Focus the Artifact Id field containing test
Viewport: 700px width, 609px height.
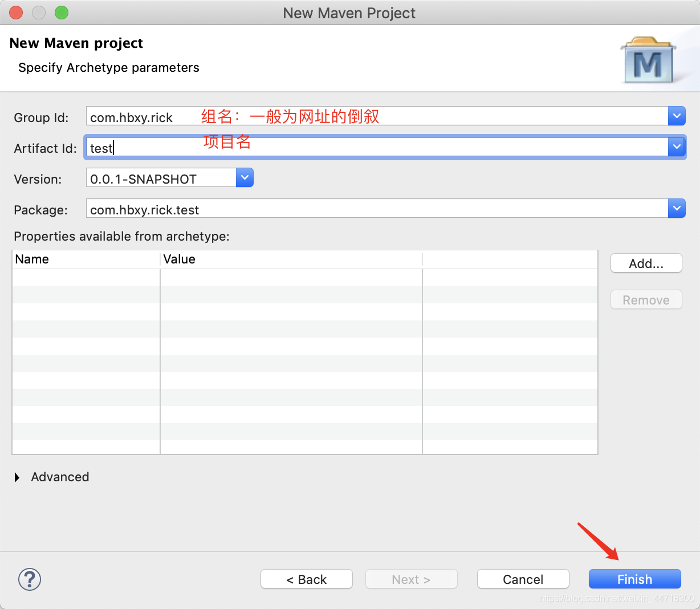coord(377,147)
